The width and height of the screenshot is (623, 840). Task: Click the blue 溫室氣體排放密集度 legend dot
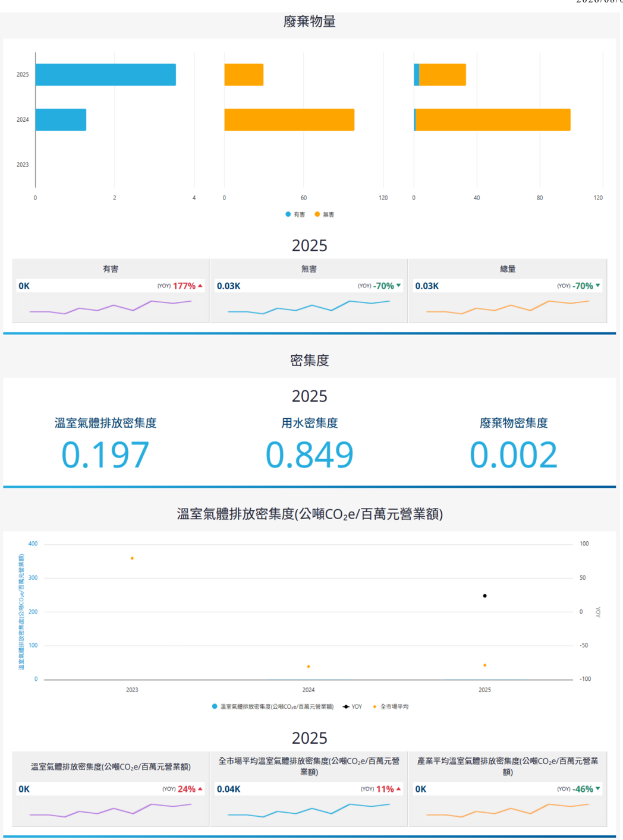pos(215,706)
